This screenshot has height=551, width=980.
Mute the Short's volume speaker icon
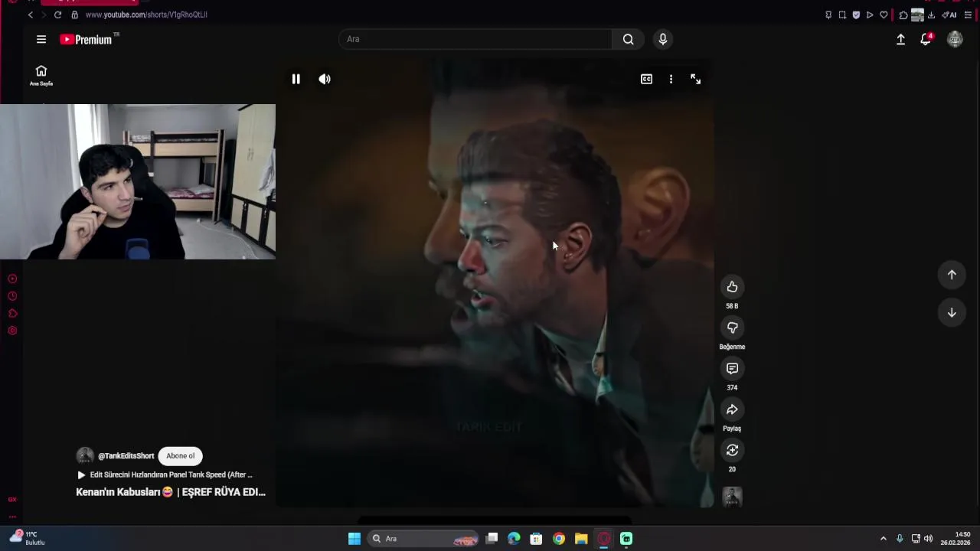[325, 79]
